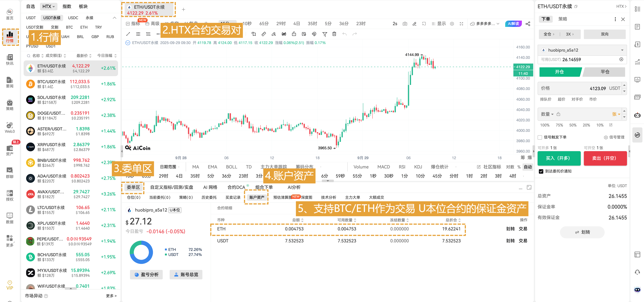The width and height of the screenshot is (644, 302).
Task: Click the 账号总览 button
Action: pos(186,274)
